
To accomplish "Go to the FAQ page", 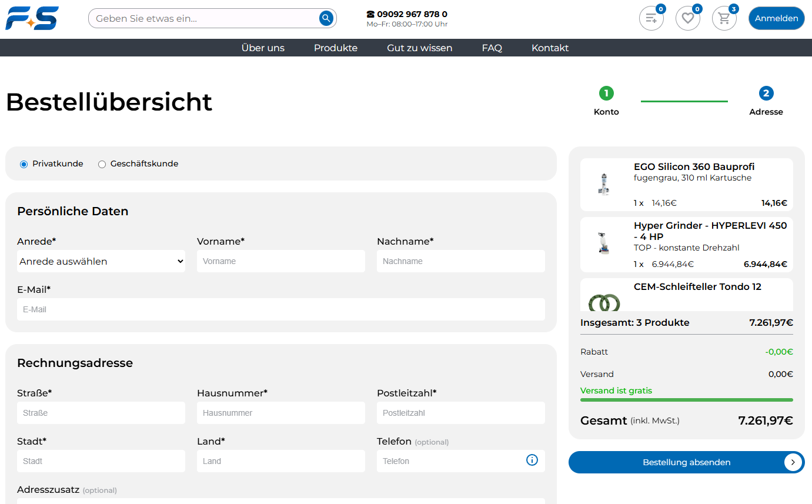I will pos(492,48).
